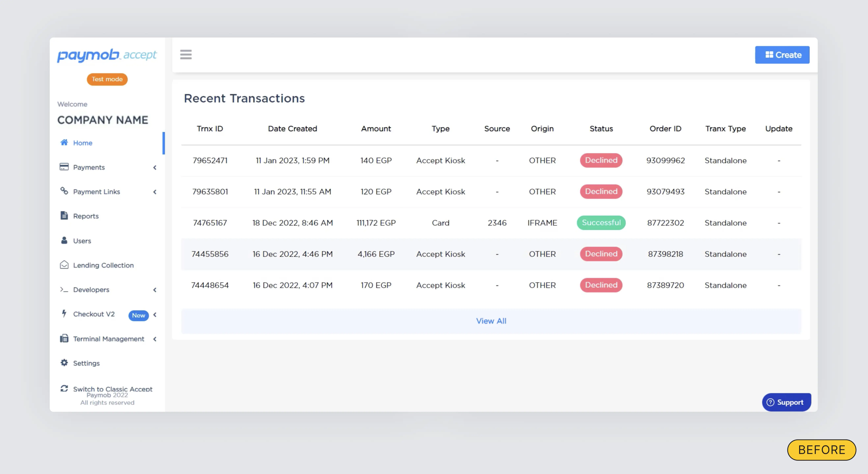Open the Payment Links menu item

point(96,192)
